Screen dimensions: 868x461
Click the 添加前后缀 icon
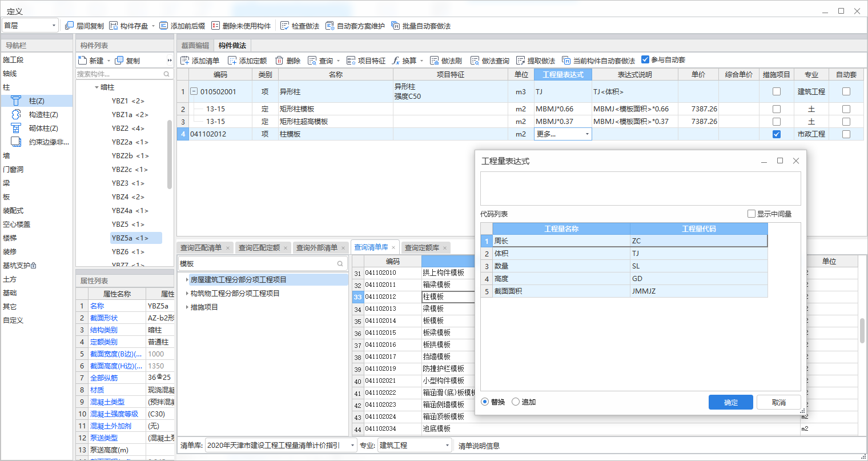point(164,26)
